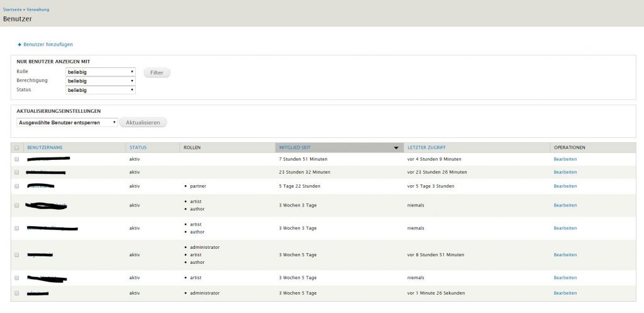Open the Rolle filter dropdown
This screenshot has width=644, height=313.
[101, 72]
